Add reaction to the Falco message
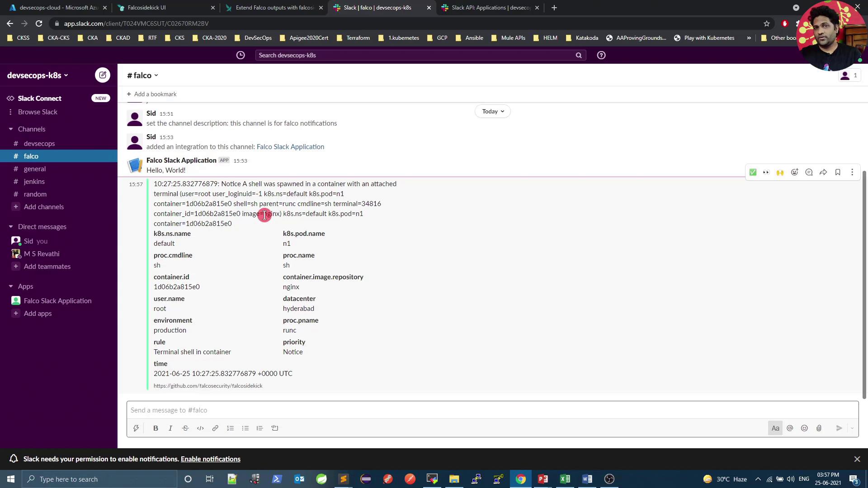 pyautogui.click(x=794, y=172)
